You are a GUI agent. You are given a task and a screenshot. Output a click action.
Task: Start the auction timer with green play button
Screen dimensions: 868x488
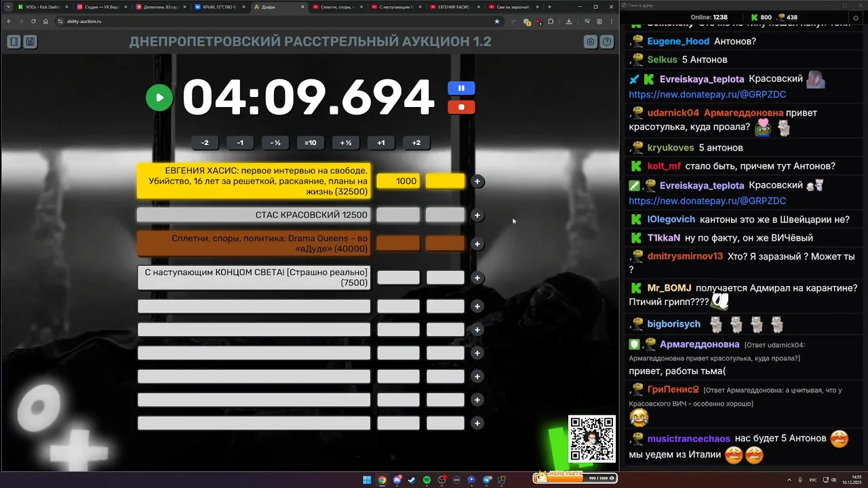coord(159,98)
